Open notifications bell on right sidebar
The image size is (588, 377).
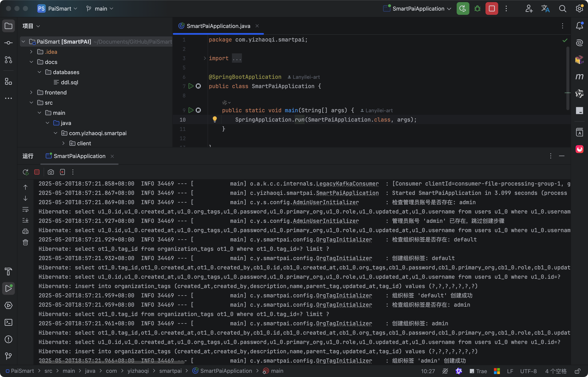(x=579, y=26)
